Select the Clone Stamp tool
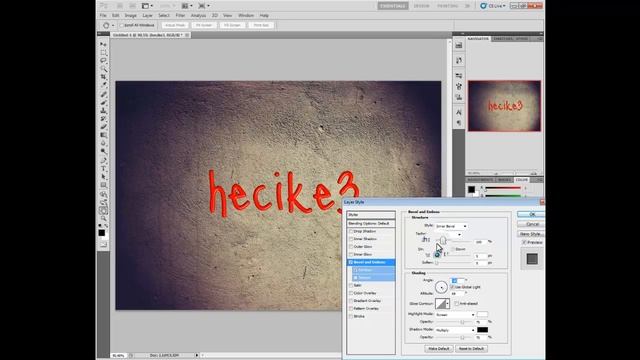The image size is (640, 360). [x=103, y=111]
